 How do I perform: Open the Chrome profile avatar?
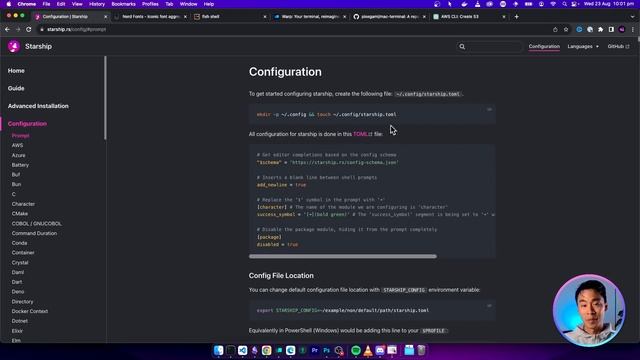622,29
